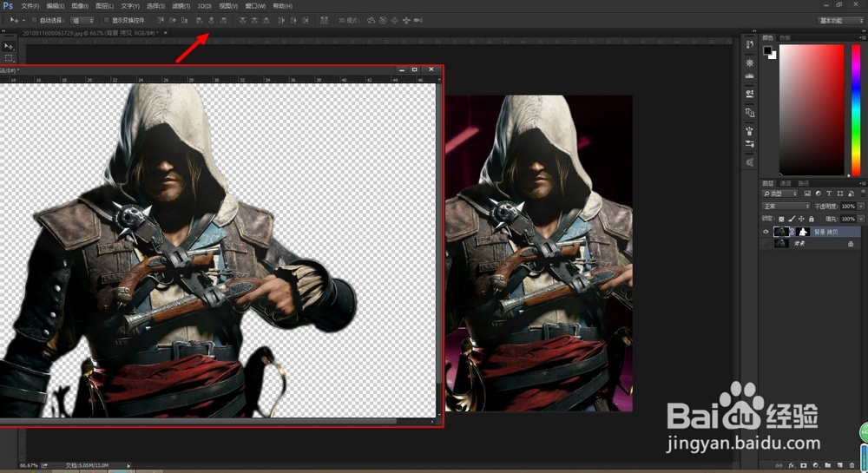Click align horizontal centers icon
The image size is (868, 473).
pyautogui.click(x=211, y=20)
